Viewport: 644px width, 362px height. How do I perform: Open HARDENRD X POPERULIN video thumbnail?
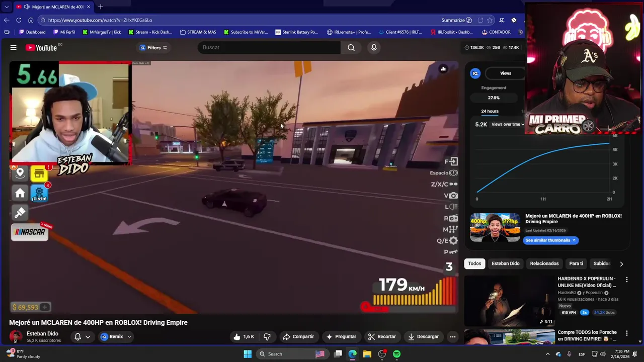click(509, 301)
